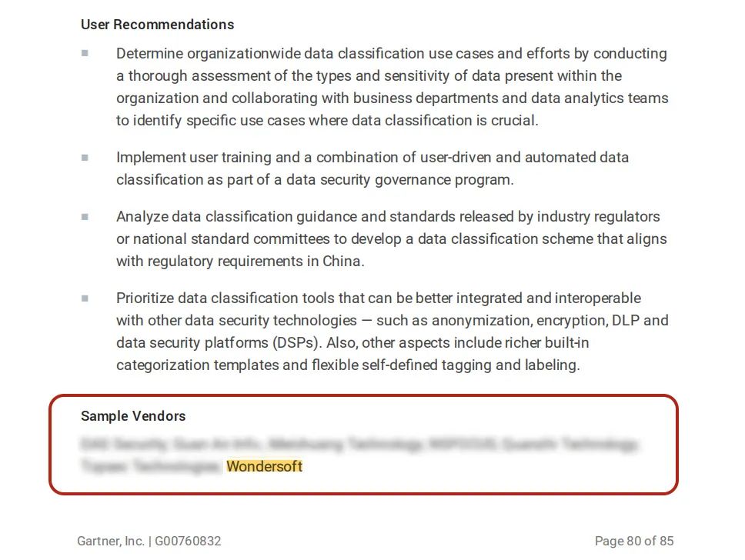Screen dimensions: 745x560
Task: Click the 'Gartner, Inc. | G00760832' footer text
Action: pyautogui.click(x=149, y=541)
